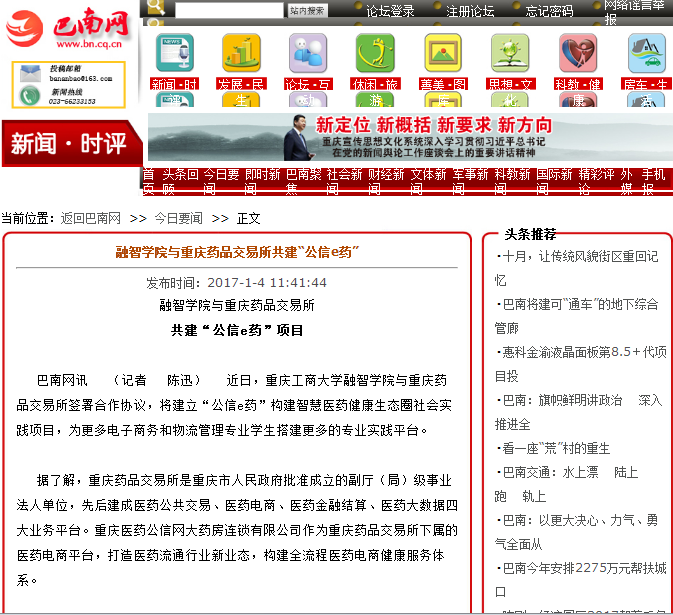Click 返回巴南网 in the breadcrumb
The image size is (673, 615).
(90, 218)
